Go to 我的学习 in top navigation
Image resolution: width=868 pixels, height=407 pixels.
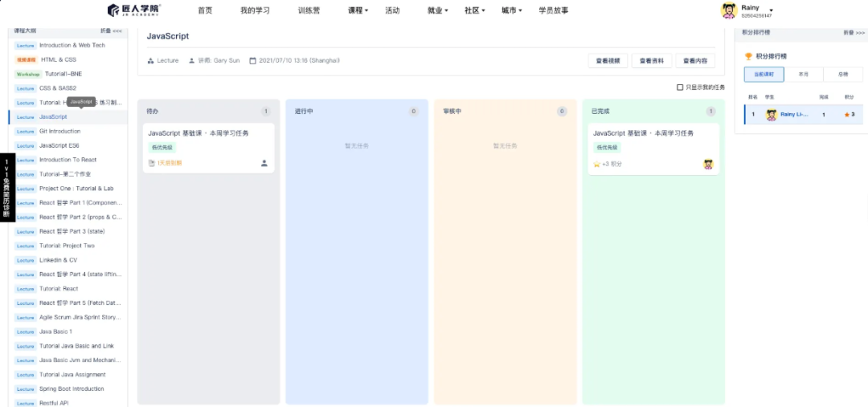[255, 10]
